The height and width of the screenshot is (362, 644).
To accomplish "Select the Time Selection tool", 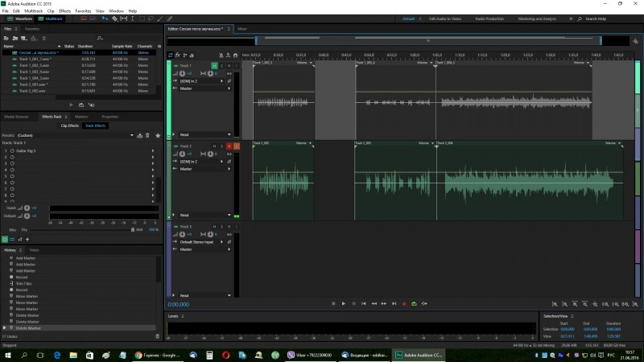I will pos(132,19).
